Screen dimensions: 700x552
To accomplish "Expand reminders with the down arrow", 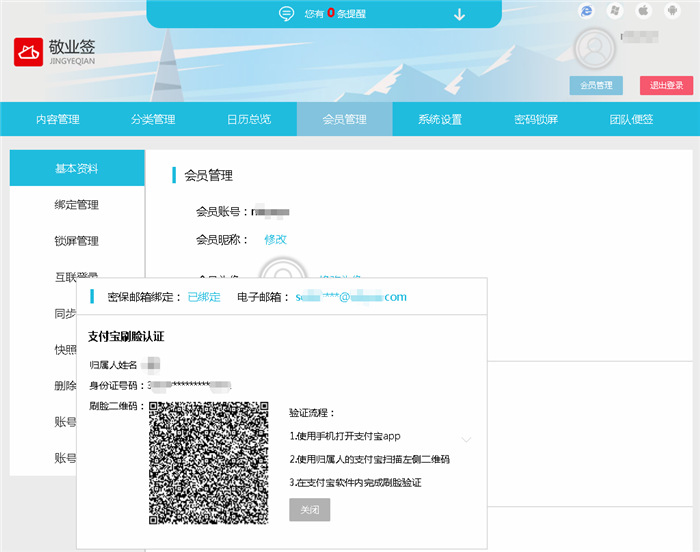I will pyautogui.click(x=459, y=15).
